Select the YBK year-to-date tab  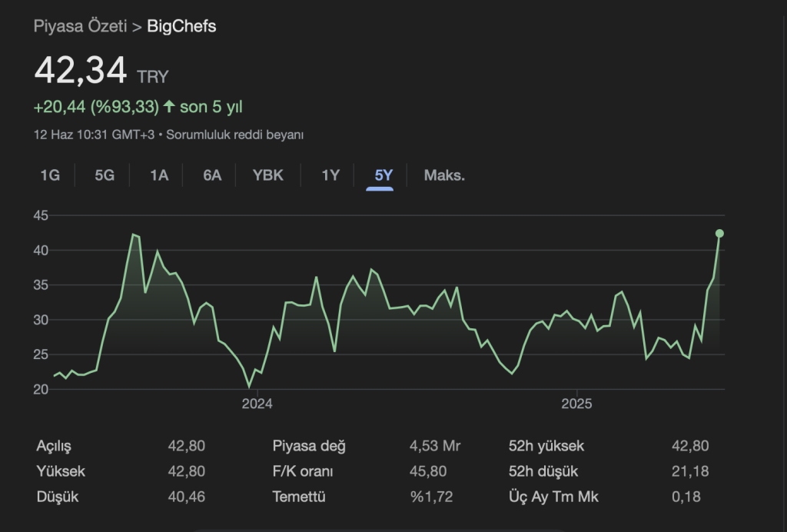pos(268,175)
